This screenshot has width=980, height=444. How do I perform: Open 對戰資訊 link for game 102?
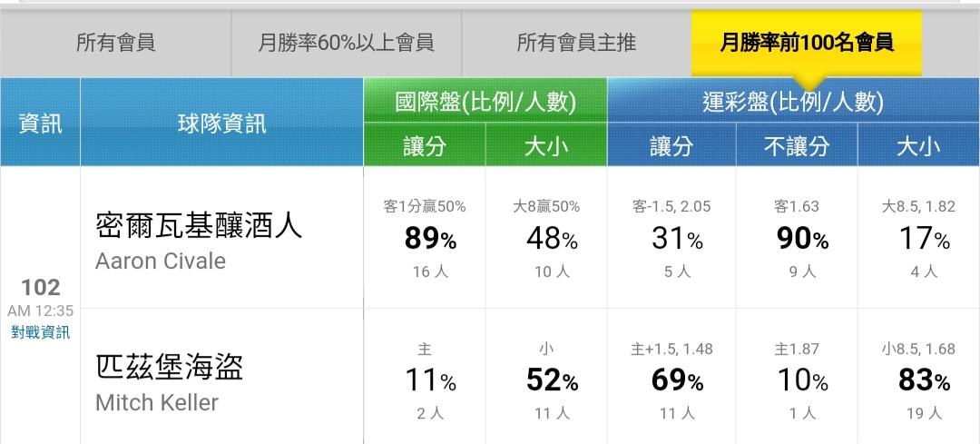41,332
